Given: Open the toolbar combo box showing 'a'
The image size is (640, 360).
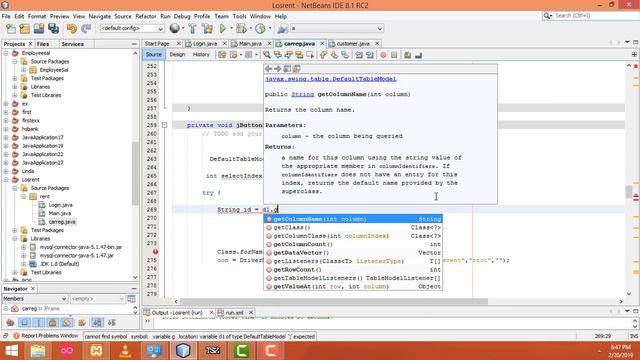Looking at the screenshot, I should pos(337,29).
